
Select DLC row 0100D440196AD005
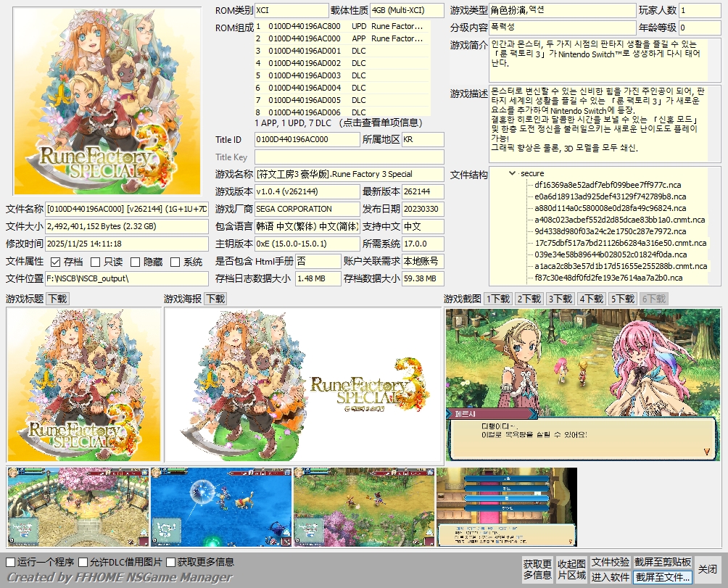[342, 100]
